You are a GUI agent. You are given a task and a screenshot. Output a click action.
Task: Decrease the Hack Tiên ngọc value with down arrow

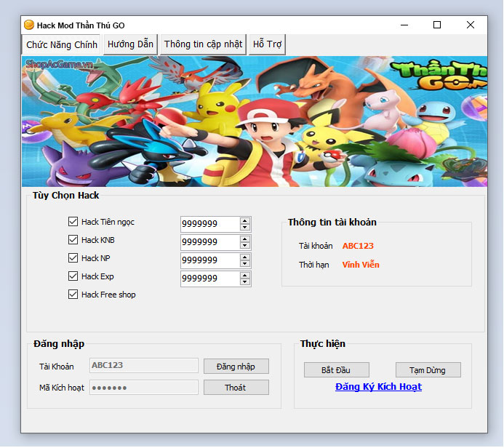pyautogui.click(x=245, y=227)
